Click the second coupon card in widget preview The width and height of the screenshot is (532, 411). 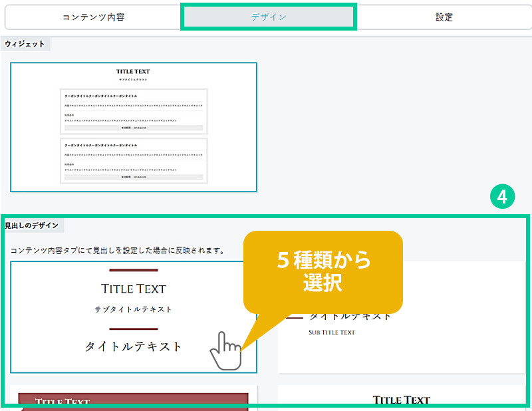(x=134, y=160)
